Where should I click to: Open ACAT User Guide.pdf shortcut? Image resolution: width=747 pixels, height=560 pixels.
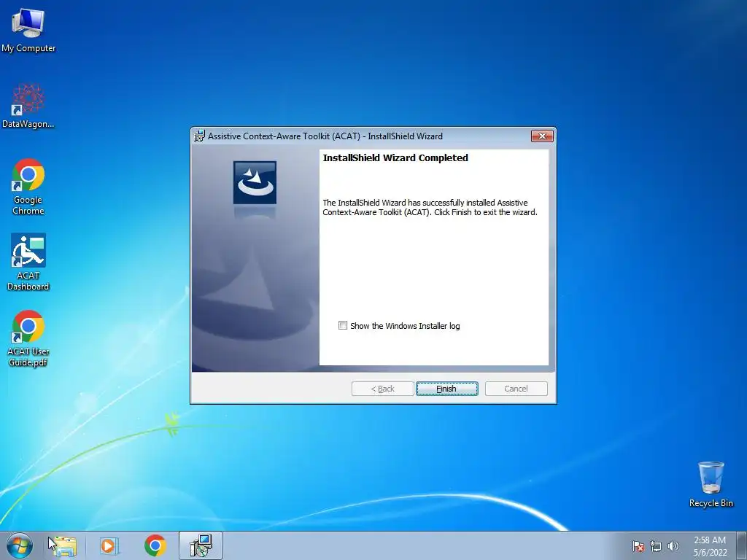(28, 338)
